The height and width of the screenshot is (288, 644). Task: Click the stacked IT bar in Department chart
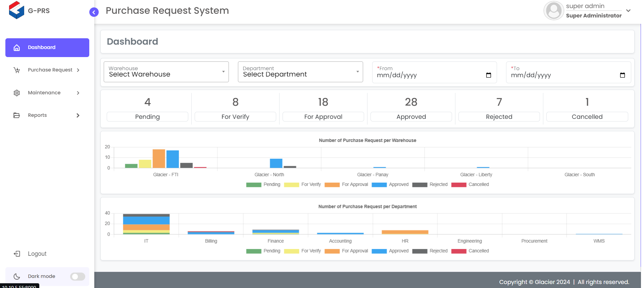[x=146, y=224]
